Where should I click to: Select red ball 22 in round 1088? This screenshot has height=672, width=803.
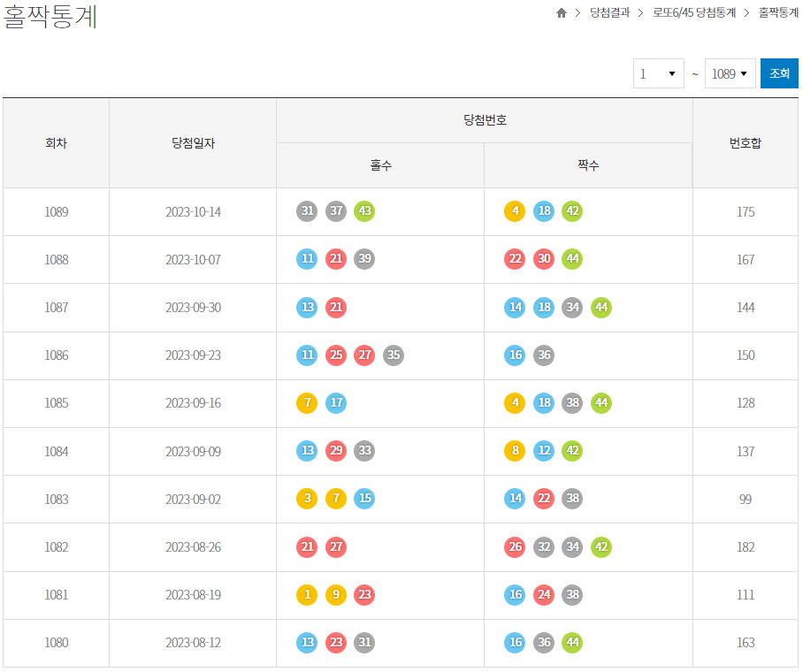point(515,259)
